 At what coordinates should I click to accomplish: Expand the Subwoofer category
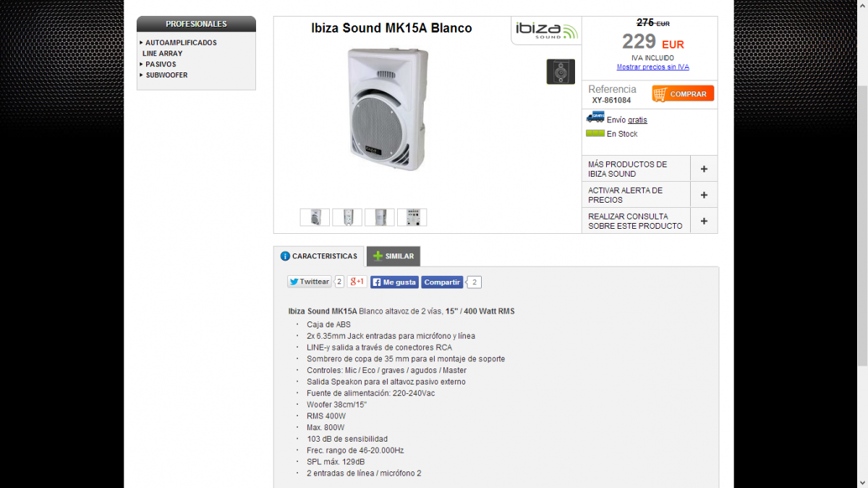[x=166, y=75]
